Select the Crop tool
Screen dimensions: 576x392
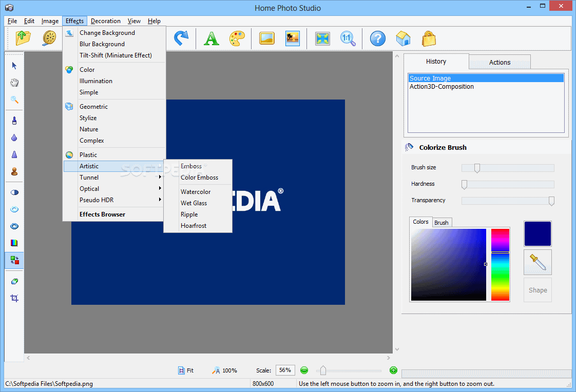coord(14,298)
